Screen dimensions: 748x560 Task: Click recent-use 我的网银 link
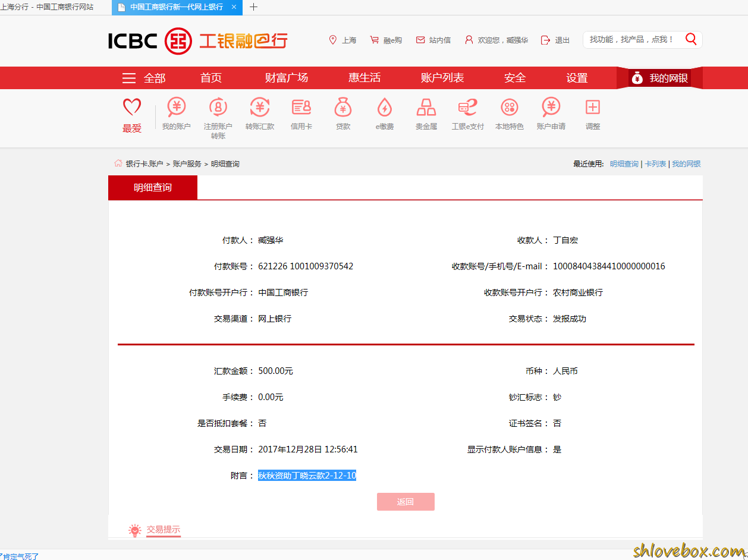(x=687, y=164)
